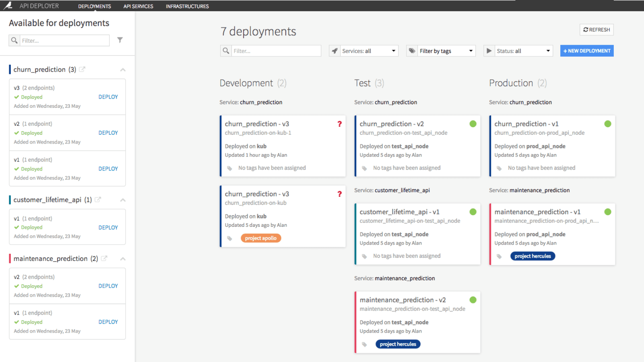
Task: Click tag icon on maintenance_prediction - v2 card
Action: click(364, 344)
